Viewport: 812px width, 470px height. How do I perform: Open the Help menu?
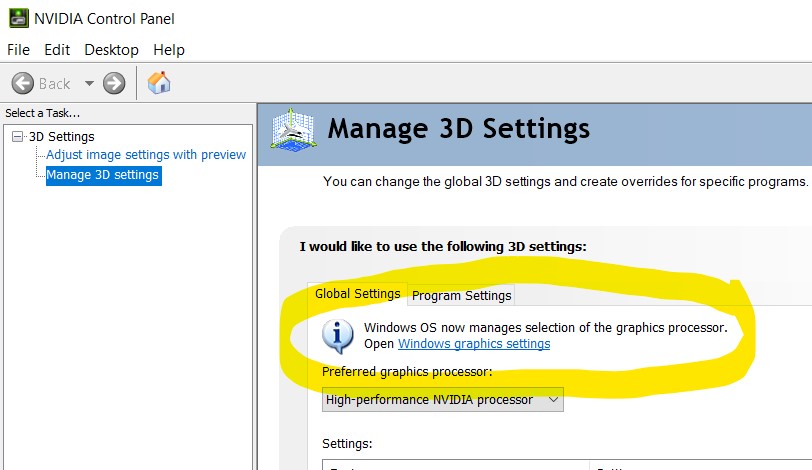click(x=169, y=50)
